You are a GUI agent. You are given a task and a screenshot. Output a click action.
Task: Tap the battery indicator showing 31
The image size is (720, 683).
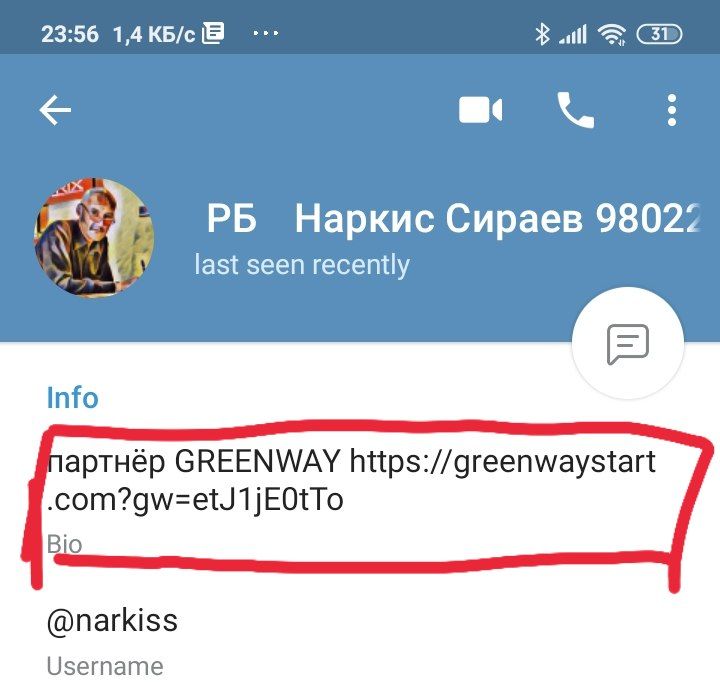pyautogui.click(x=659, y=34)
